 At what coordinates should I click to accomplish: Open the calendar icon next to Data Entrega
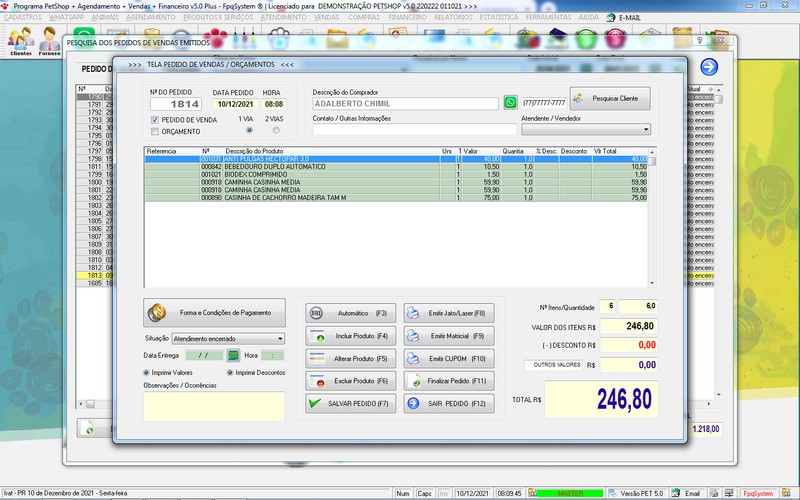click(233, 355)
